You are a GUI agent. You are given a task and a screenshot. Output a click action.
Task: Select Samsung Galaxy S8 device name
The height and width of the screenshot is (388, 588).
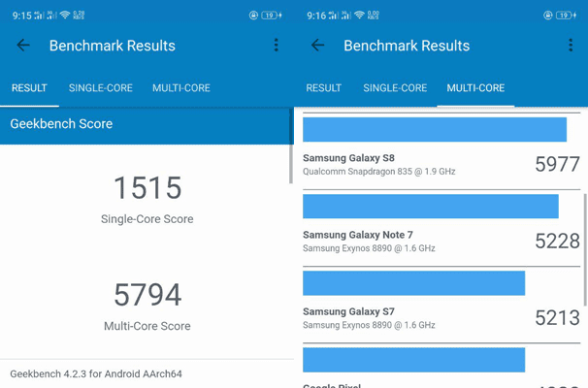348,158
